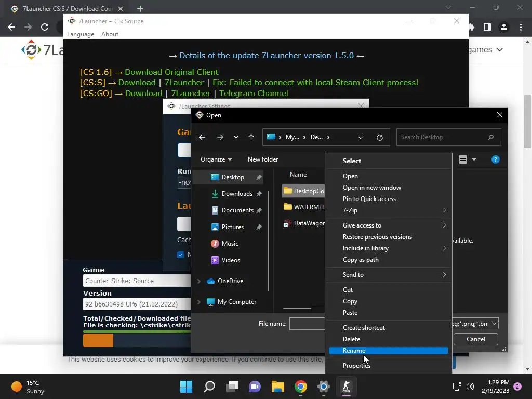The image size is (532, 399).
Task: Click Cancel in the Open dialog
Action: 476,339
